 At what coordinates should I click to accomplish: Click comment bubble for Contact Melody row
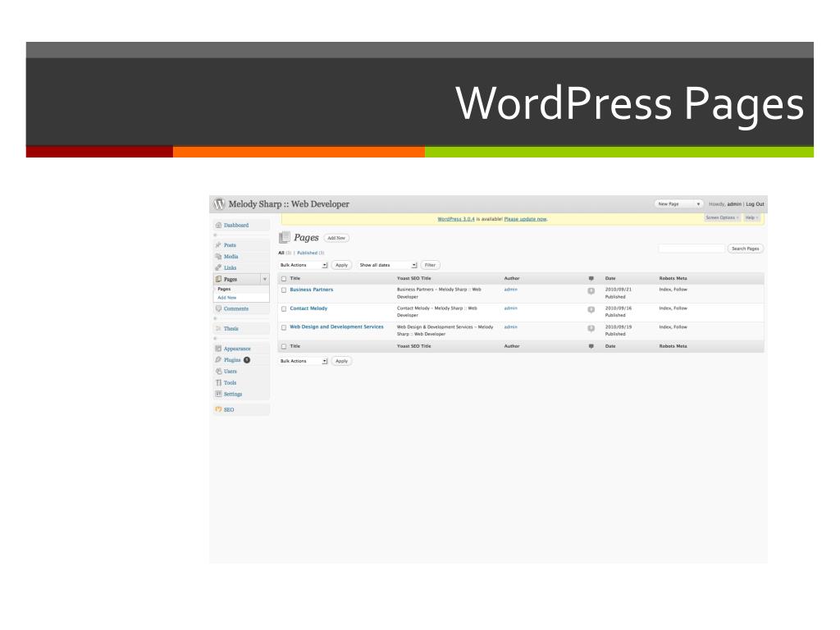[591, 309]
